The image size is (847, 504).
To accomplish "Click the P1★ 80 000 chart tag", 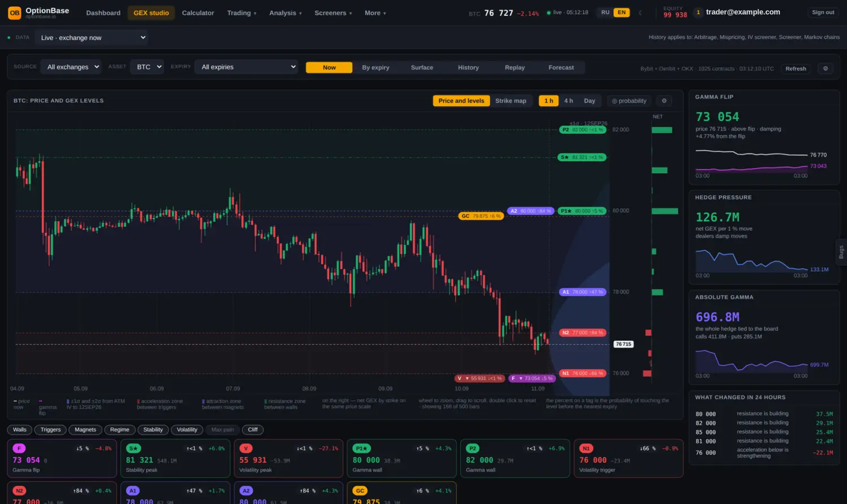I will (582, 211).
